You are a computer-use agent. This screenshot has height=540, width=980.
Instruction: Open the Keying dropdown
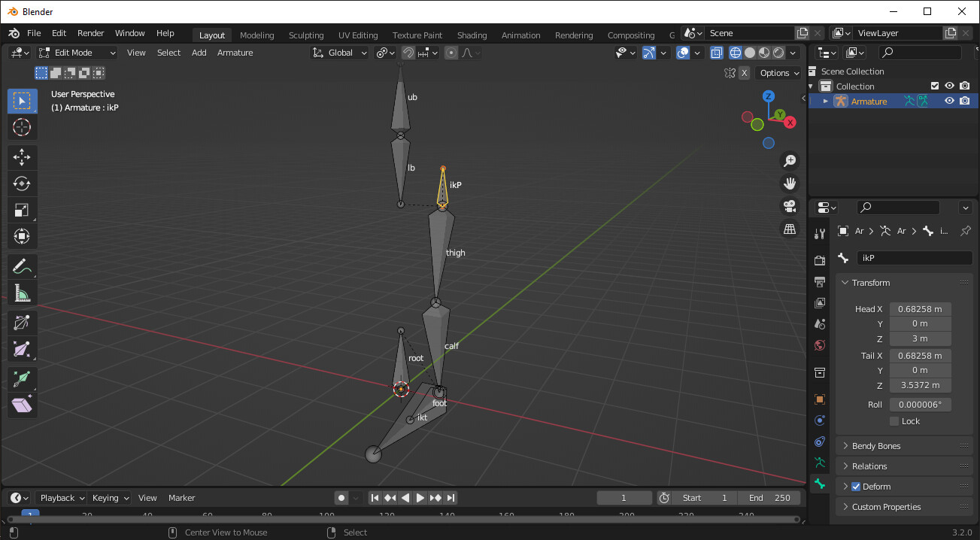pyautogui.click(x=110, y=498)
